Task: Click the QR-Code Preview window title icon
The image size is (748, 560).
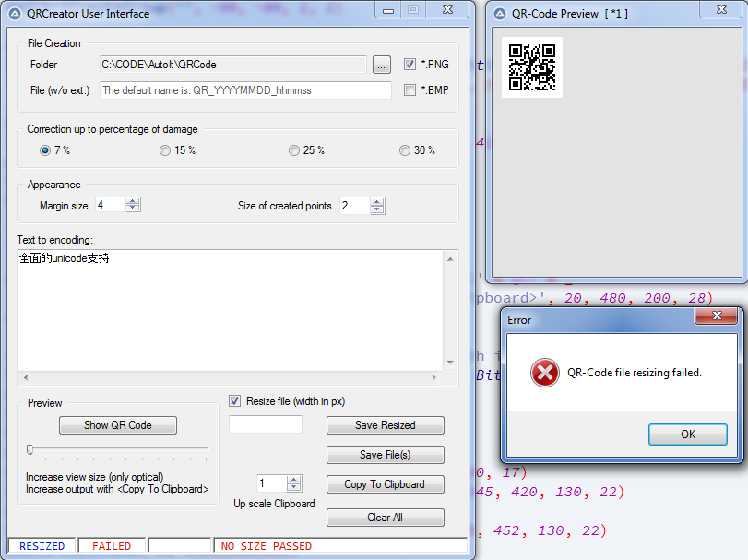Action: coord(502,14)
